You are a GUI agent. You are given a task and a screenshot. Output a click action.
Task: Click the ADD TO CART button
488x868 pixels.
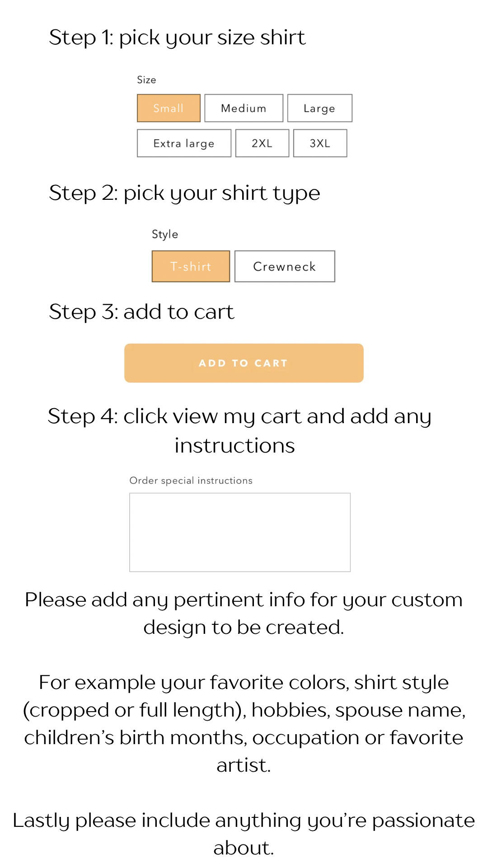pyautogui.click(x=244, y=363)
